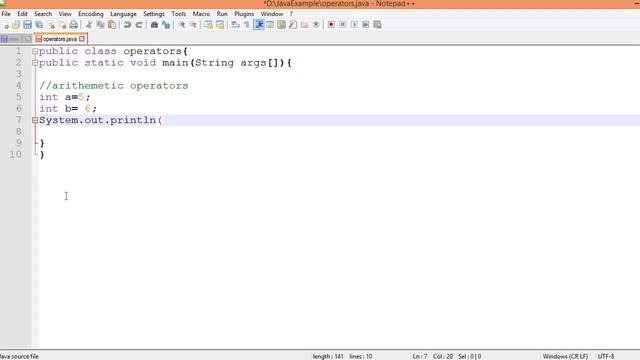
Task: Print the document using the printer icon
Action: (73, 25)
